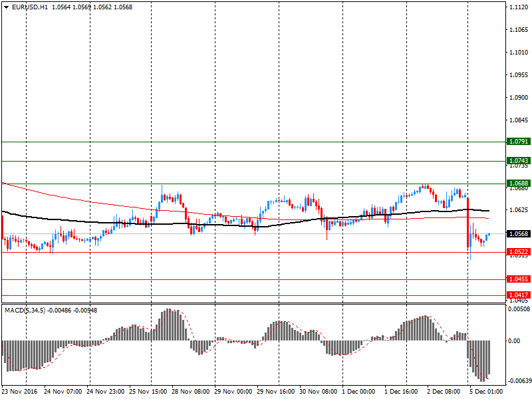This screenshot has width=532, height=399.
Task: Open the chart menu triangle beside EURUSD,H1
Action: (7, 7)
